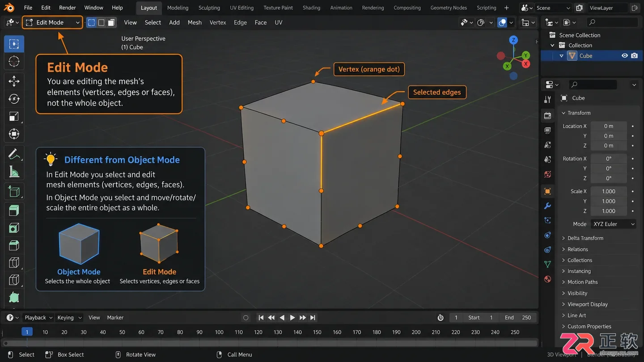
Task: Click the new scene icon beside Scene
Action: 579,8
